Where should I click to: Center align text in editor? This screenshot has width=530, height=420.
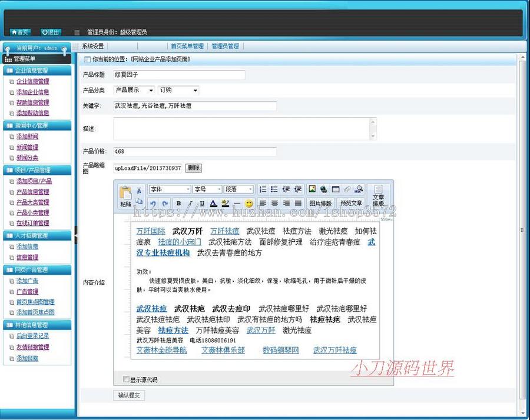(x=274, y=204)
